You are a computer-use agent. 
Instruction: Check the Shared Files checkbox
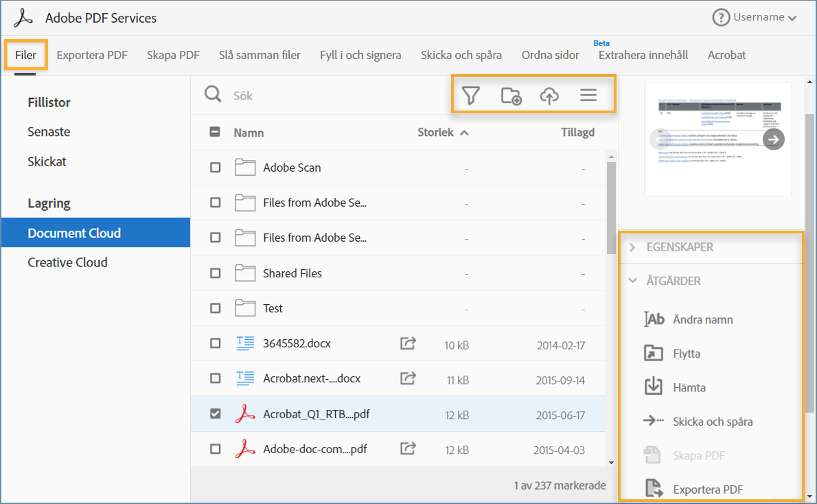pos(215,273)
